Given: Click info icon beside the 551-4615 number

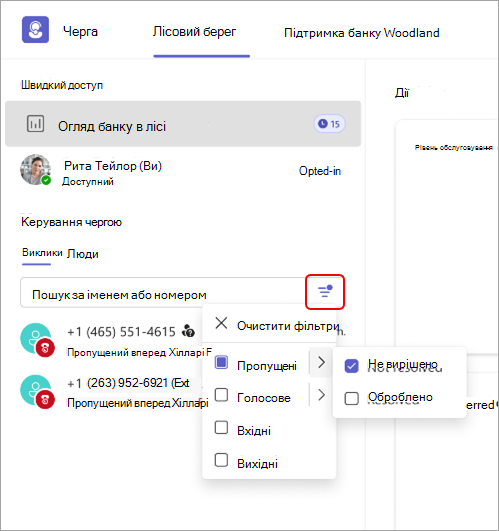Looking at the screenshot, I should [x=189, y=331].
